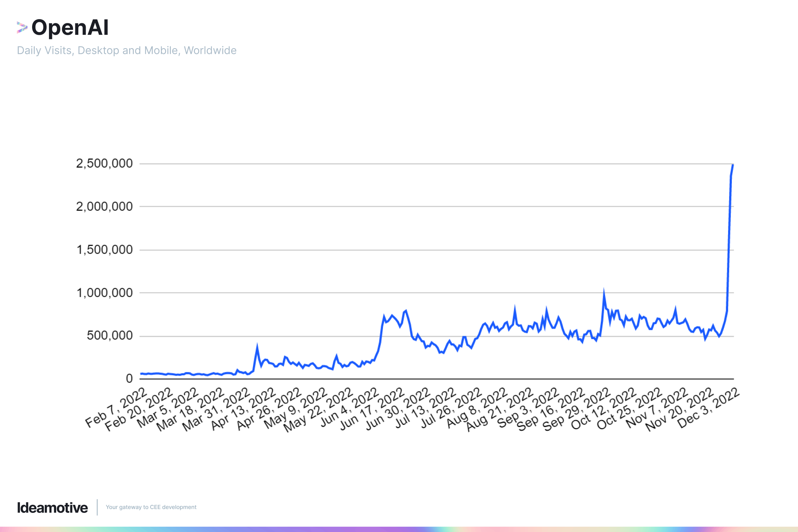Click the 0 y-axis label
Screen dimensions: 798x532
(x=129, y=378)
